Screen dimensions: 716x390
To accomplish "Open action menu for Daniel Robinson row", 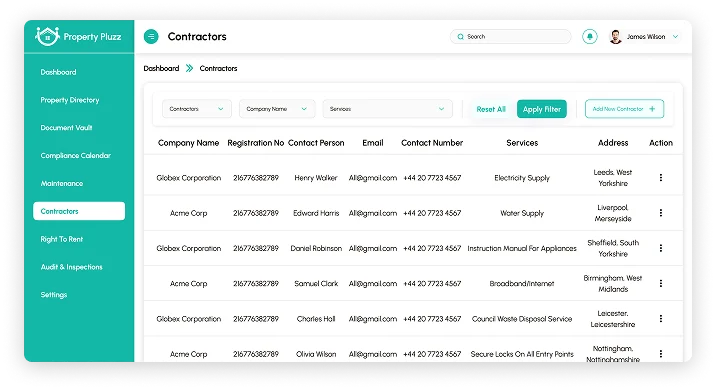I will [661, 248].
